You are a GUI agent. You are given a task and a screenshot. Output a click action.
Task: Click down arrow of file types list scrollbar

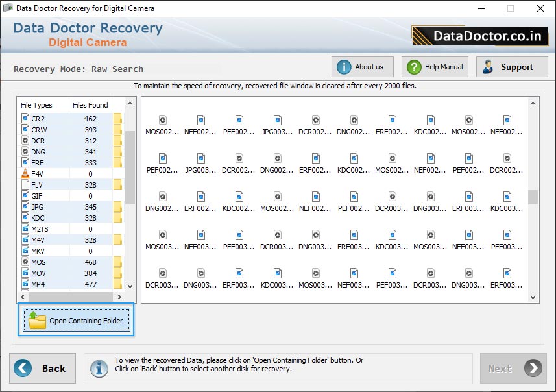click(130, 285)
